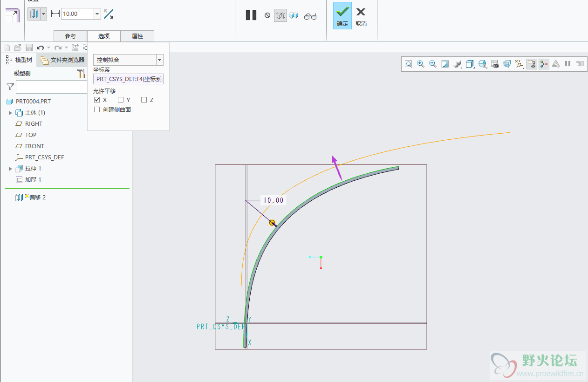Zoom in using the graphics toolbar
The image size is (588, 382).
click(421, 64)
